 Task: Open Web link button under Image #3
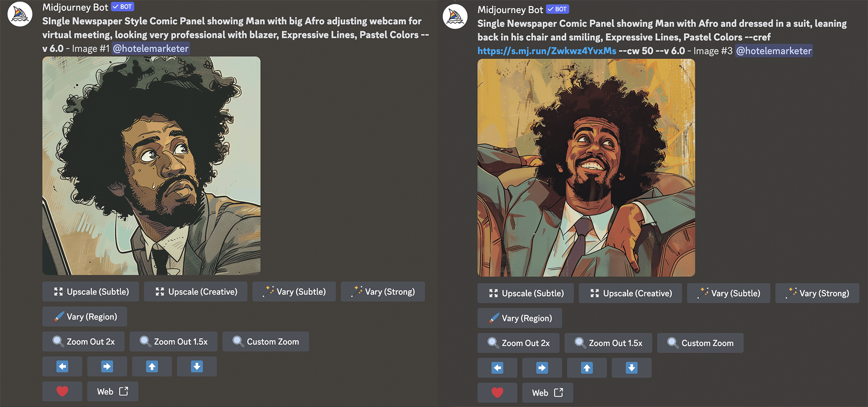(x=548, y=393)
